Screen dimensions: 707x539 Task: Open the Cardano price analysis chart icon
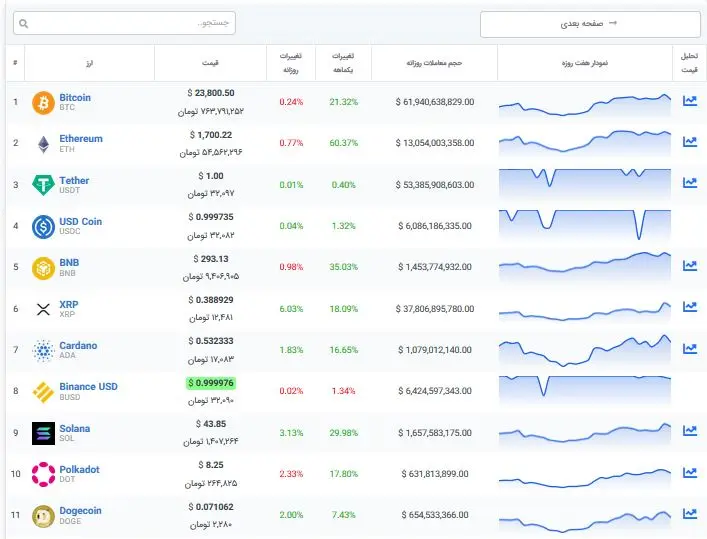pyautogui.click(x=689, y=348)
